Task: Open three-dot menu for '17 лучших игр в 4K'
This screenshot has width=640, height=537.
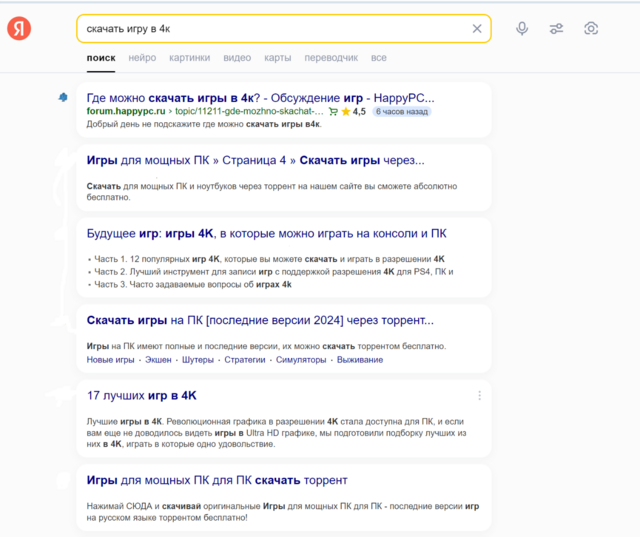Action: pyautogui.click(x=479, y=396)
